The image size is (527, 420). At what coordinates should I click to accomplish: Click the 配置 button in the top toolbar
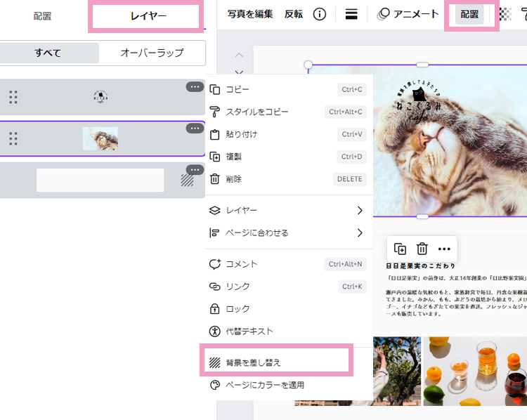click(469, 14)
